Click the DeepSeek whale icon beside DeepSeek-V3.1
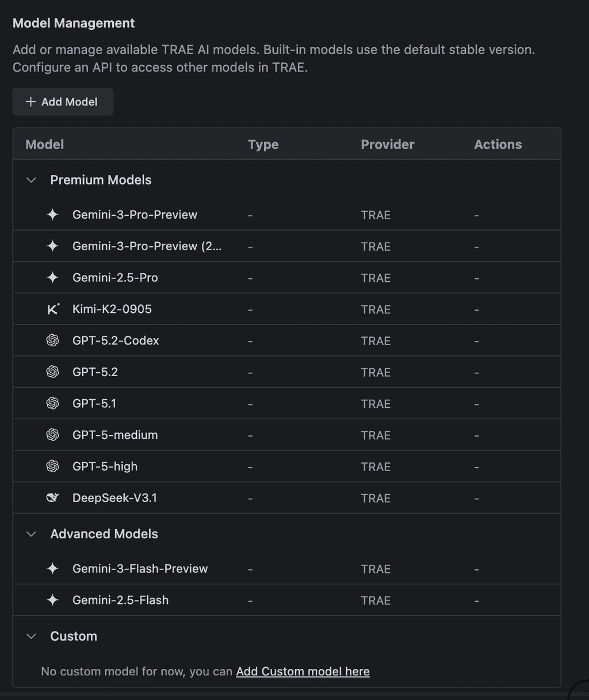This screenshot has height=700, width=589. tap(52, 498)
